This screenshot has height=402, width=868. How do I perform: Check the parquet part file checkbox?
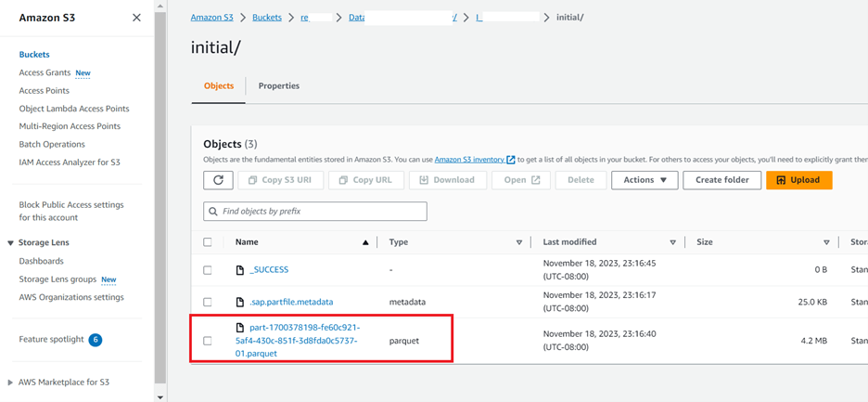pyautogui.click(x=208, y=341)
